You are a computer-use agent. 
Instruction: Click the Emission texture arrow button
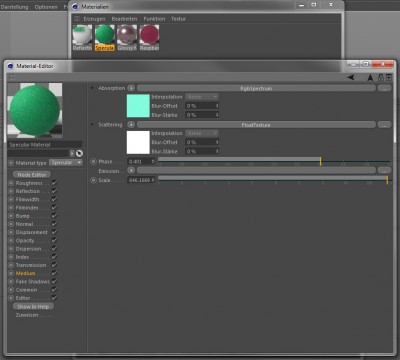point(131,170)
